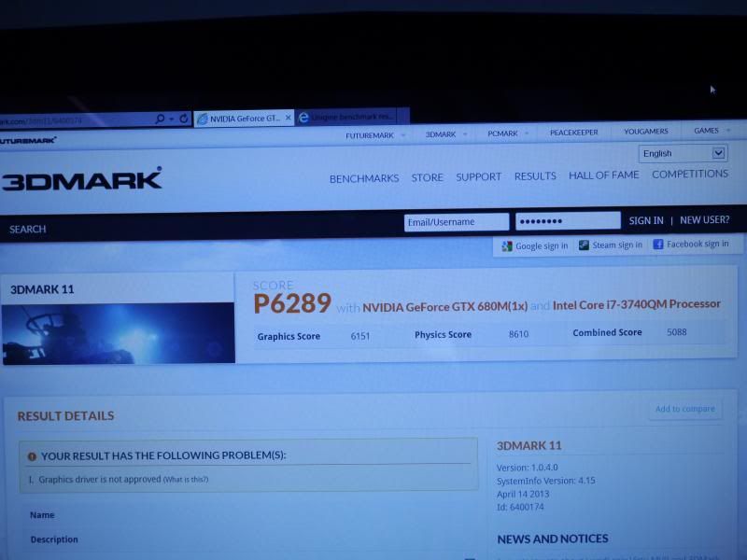This screenshot has width=747, height=560.
Task: Switch to the NVIDIA GeForce GT tab
Action: 243,119
